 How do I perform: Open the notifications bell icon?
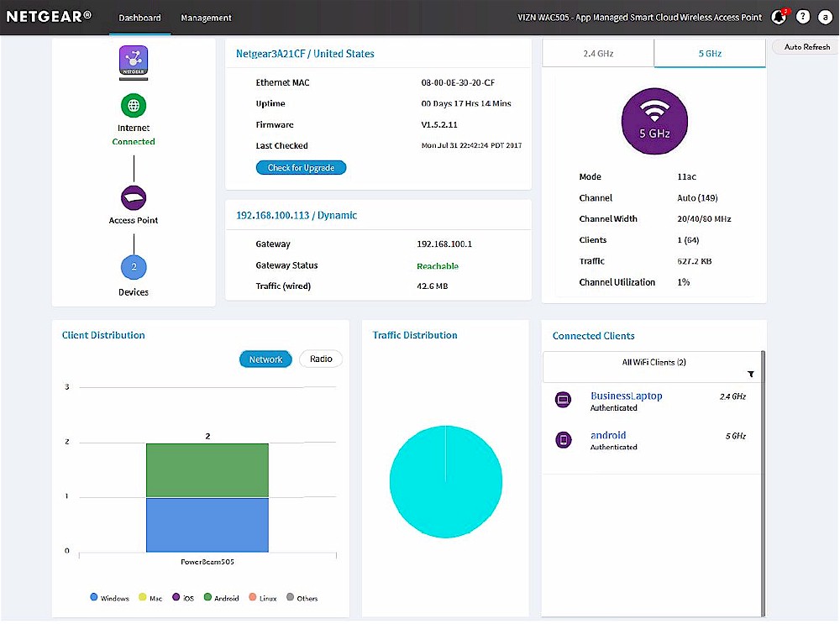click(x=779, y=17)
